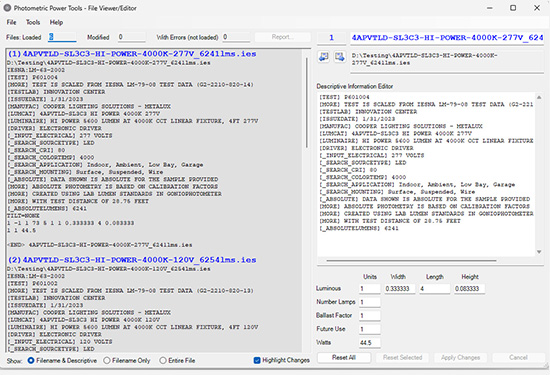The width and height of the screenshot is (550, 375).
Task: Click the [_SEARCH_COLORTEMP] 4000 line in the editor
Action: [363, 177]
